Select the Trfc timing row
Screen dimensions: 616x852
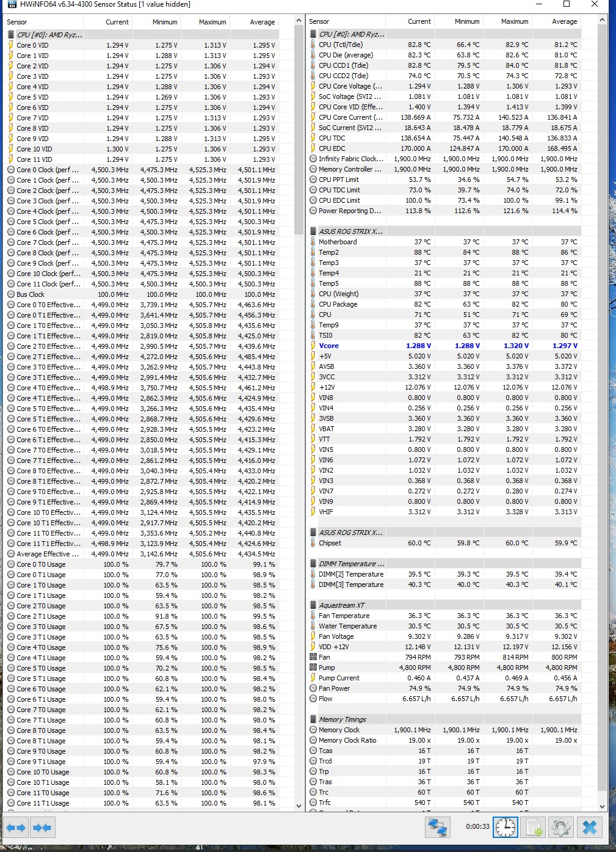[444, 803]
